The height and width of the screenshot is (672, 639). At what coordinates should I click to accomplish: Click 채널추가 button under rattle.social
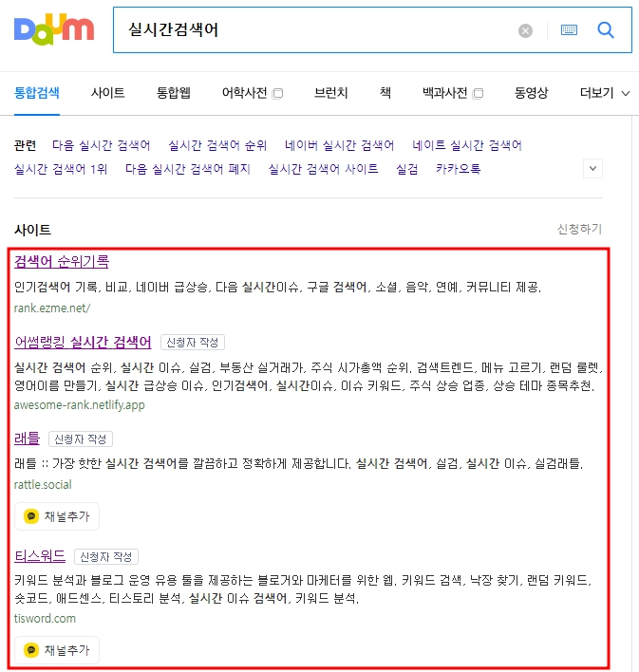57,516
